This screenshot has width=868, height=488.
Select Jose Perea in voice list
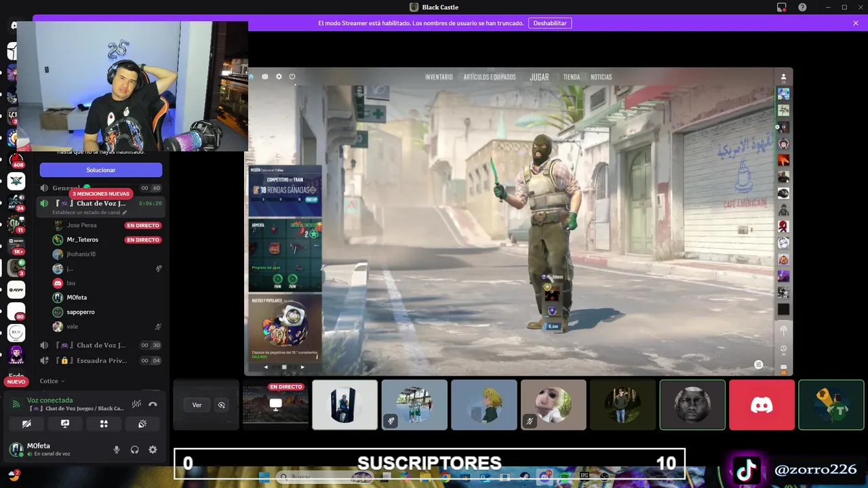[x=107, y=225]
